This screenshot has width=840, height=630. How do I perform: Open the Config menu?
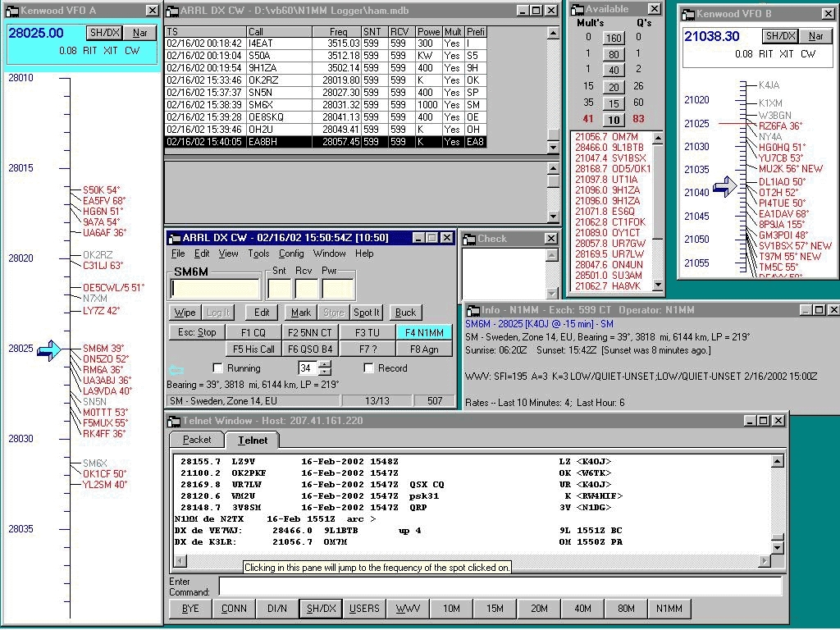[290, 253]
